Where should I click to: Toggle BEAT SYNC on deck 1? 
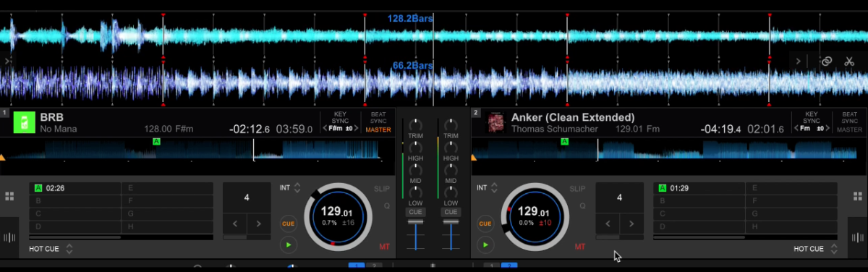click(x=378, y=118)
